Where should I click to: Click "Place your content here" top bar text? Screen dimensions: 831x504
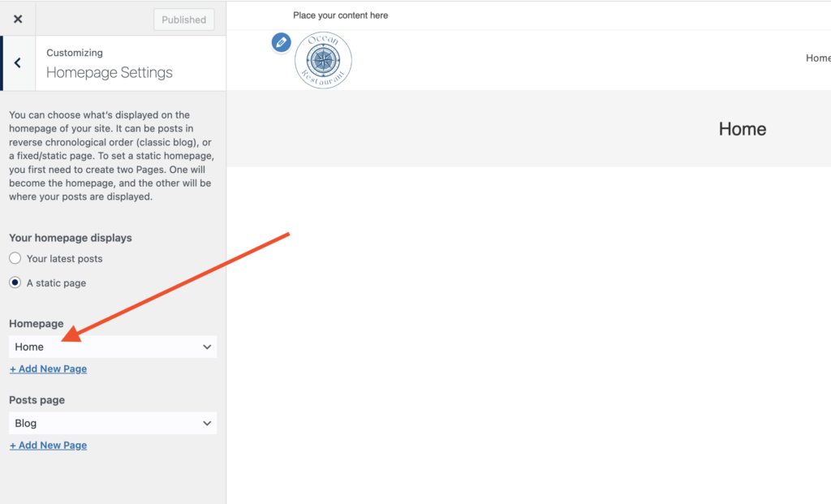coord(340,15)
